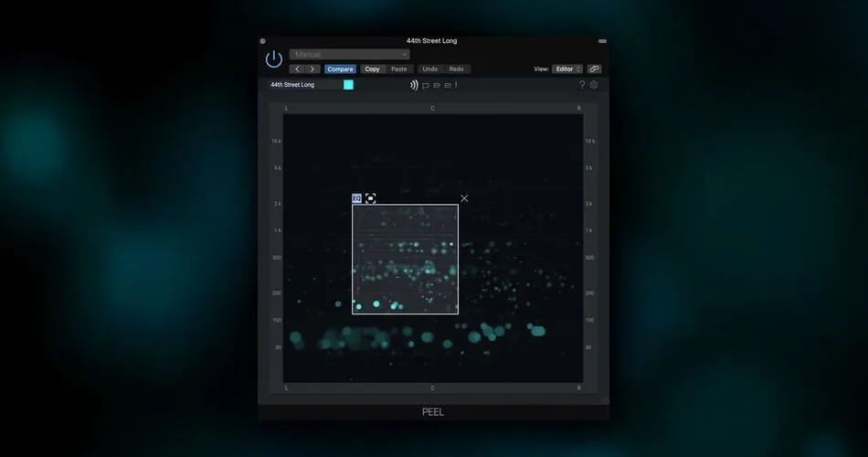Open the cyan track color swatch
Image resolution: width=868 pixels, height=457 pixels.
348,85
